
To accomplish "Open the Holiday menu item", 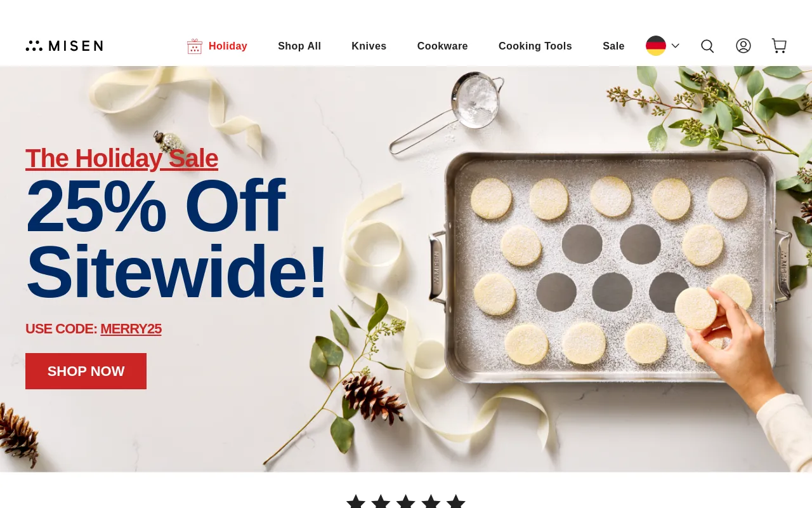I will 228,46.
